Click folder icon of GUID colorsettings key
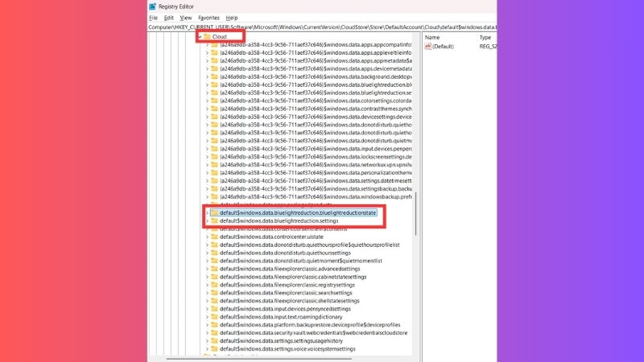 coord(214,101)
